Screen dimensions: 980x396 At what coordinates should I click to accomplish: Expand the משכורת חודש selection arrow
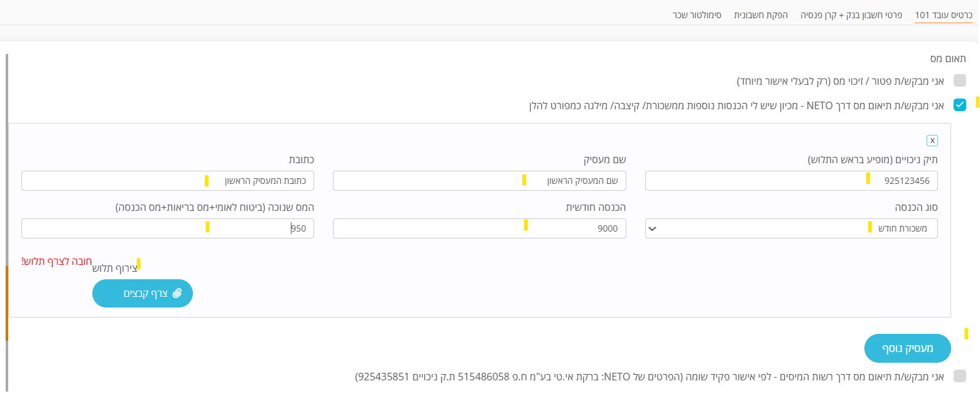[653, 228]
